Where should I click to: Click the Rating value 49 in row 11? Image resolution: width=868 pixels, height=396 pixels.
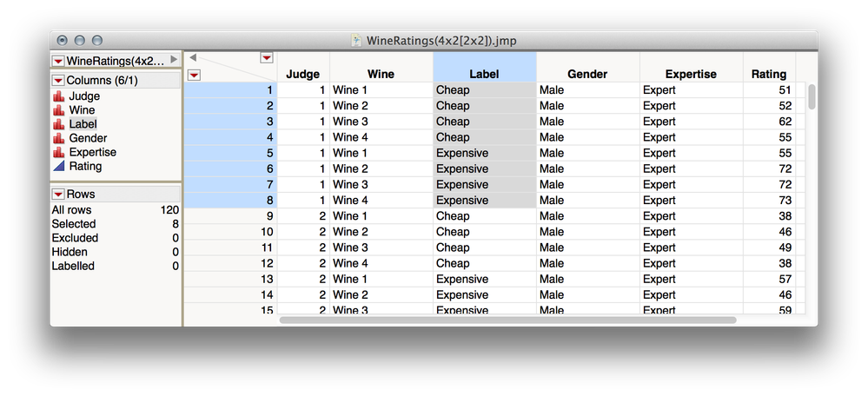coord(769,247)
